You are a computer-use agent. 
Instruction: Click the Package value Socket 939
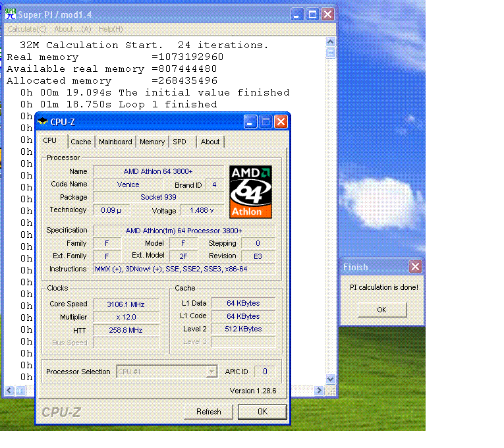tap(158, 197)
